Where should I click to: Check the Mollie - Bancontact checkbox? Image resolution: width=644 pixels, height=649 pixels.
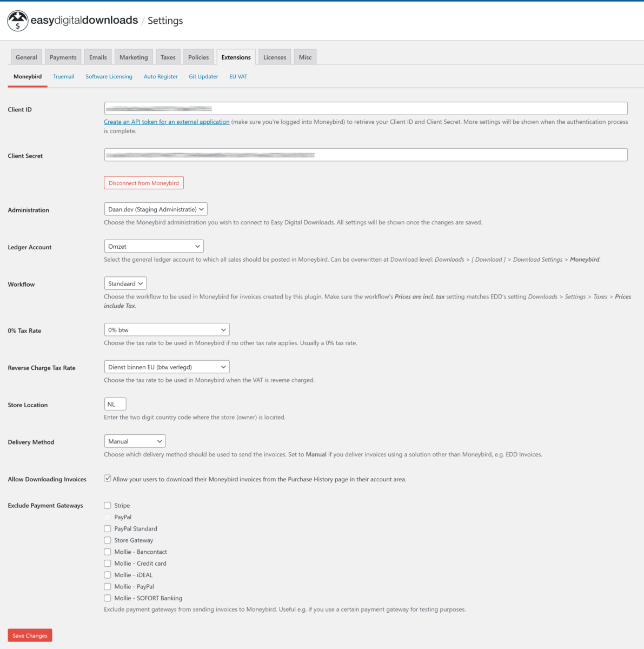click(x=108, y=552)
